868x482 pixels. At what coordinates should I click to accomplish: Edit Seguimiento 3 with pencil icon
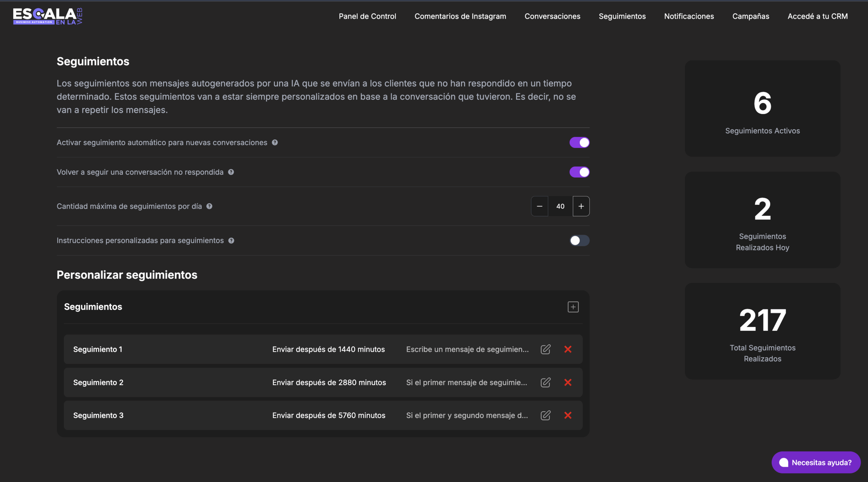(x=545, y=415)
